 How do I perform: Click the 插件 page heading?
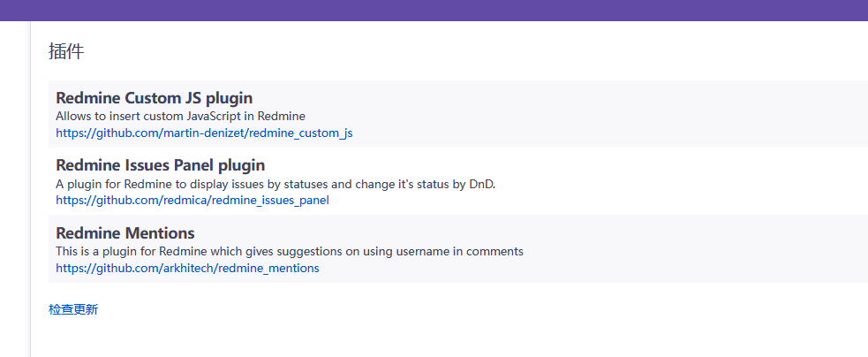66,51
